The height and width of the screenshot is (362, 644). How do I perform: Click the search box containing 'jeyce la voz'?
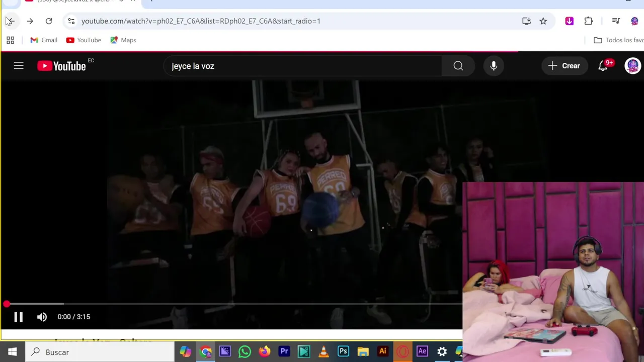coord(302,66)
